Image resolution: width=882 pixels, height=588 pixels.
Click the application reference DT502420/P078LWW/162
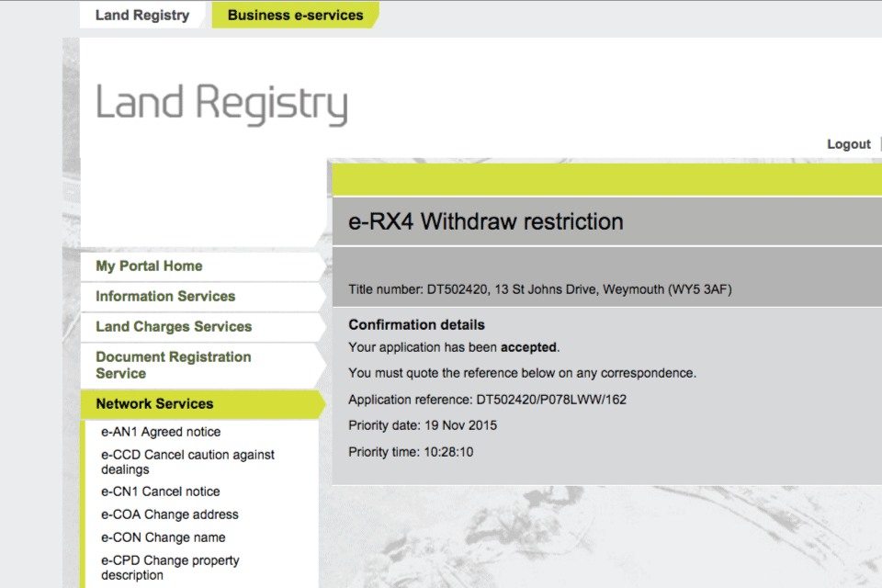point(551,400)
